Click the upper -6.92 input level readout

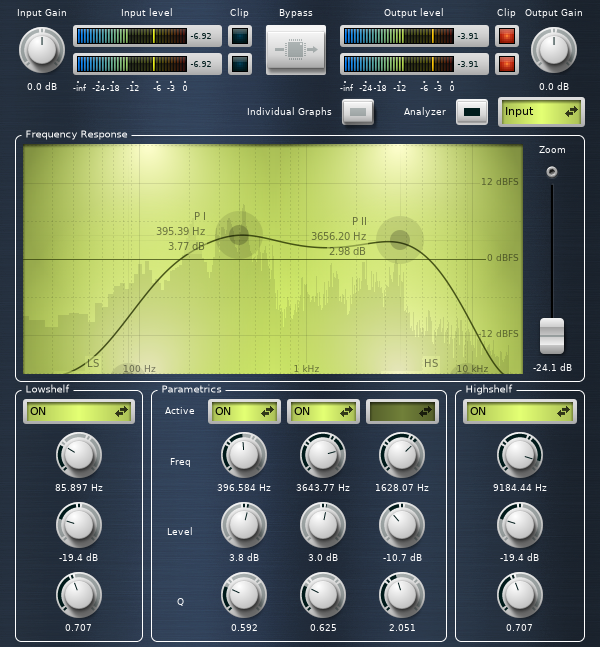[201, 36]
